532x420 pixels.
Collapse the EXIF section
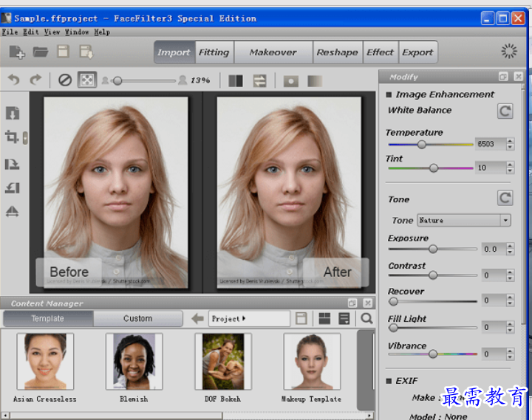[x=389, y=381]
